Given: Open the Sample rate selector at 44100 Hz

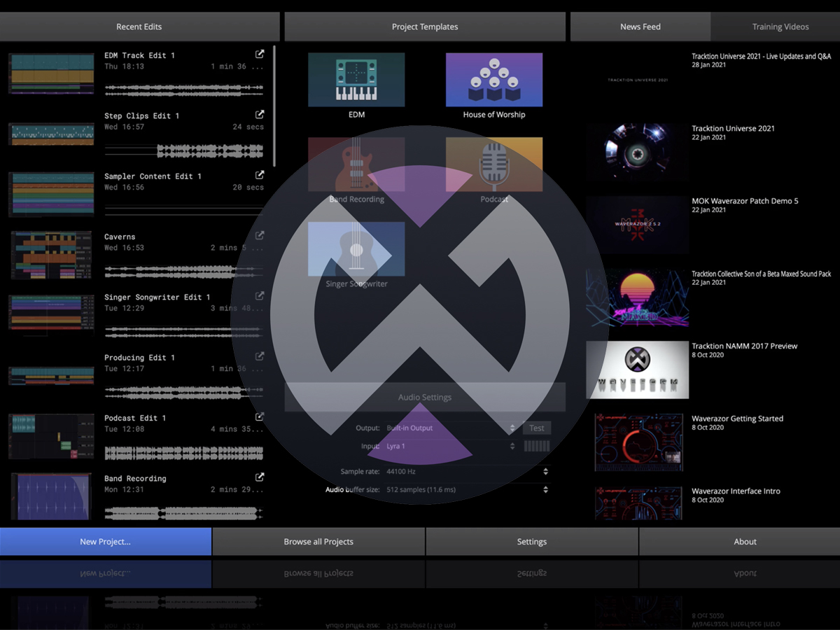Looking at the screenshot, I should click(545, 471).
